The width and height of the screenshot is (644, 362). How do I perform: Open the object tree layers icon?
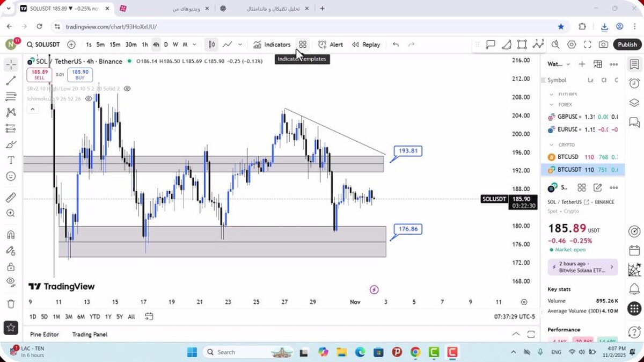point(634,103)
